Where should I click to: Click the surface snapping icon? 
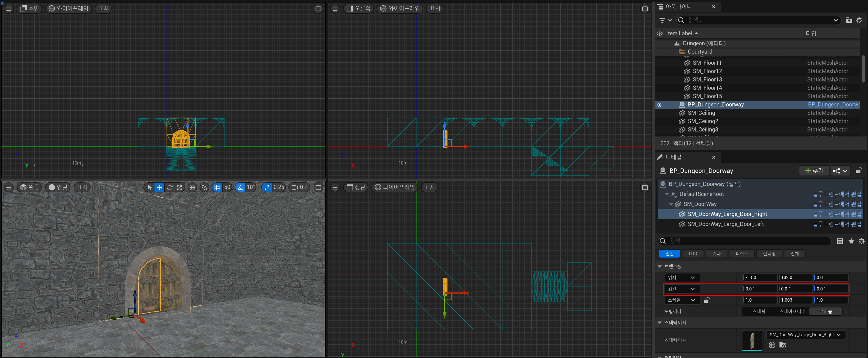pyautogui.click(x=205, y=187)
